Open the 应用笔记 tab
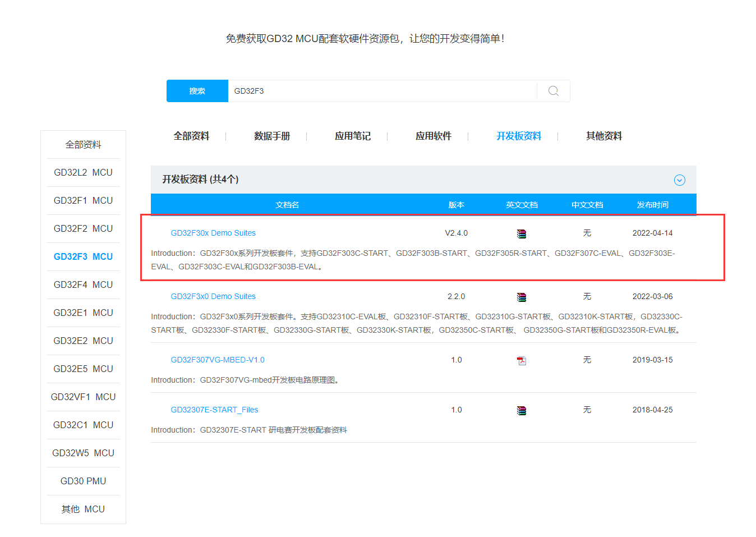This screenshot has height=537, width=756. pos(353,136)
